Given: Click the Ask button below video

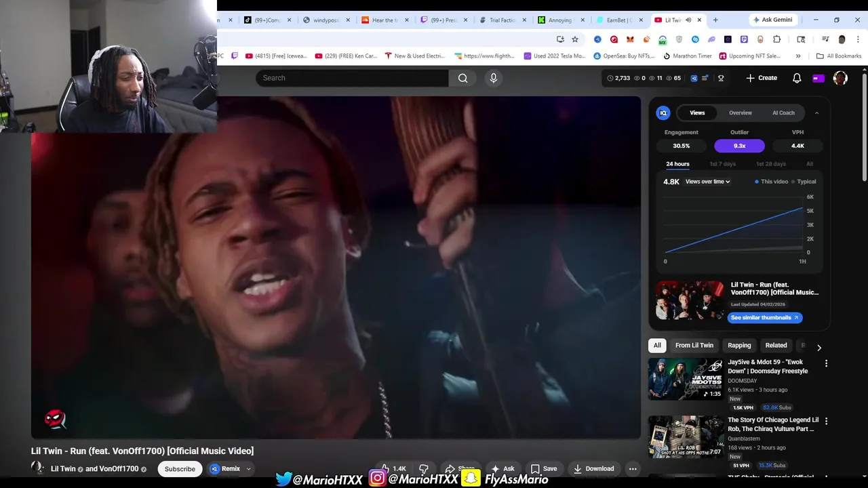Looking at the screenshot, I should [x=502, y=469].
